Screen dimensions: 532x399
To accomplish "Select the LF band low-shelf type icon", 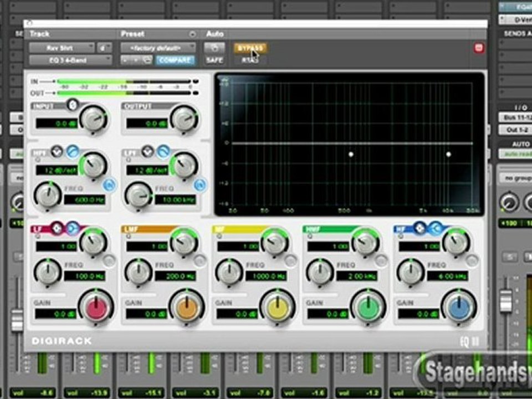I will (72, 228).
